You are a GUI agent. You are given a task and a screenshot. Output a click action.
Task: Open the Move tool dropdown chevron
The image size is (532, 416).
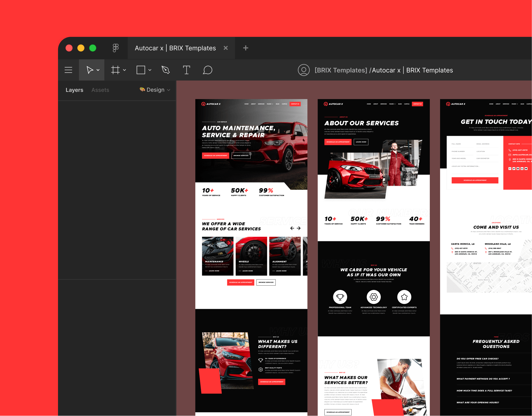point(98,70)
